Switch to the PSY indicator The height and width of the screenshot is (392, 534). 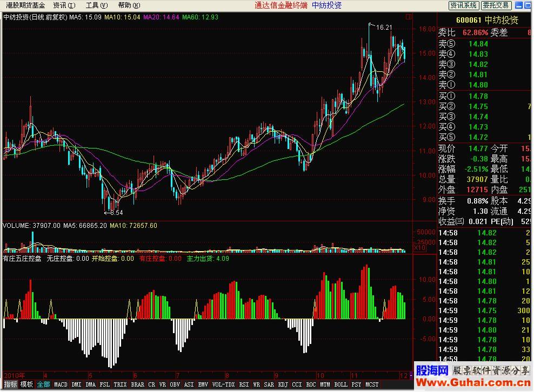[356, 384]
